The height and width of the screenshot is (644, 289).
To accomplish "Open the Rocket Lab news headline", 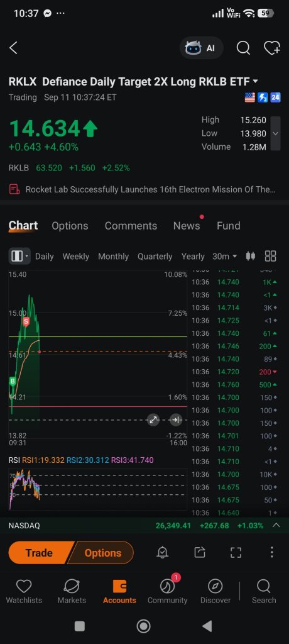I will pos(150,189).
